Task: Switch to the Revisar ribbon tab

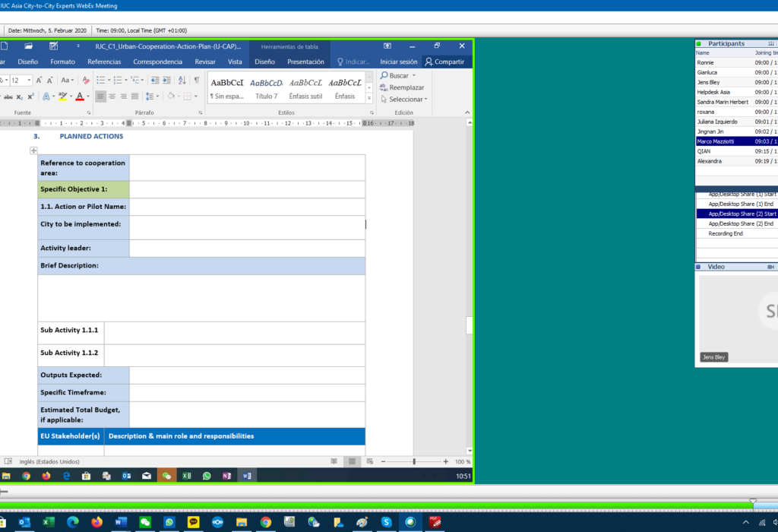Action: tap(205, 62)
